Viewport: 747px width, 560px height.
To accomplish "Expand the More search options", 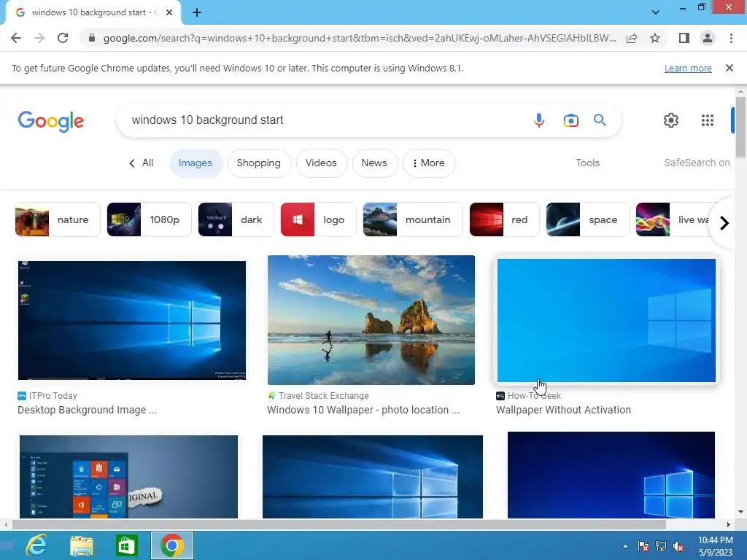I will (x=428, y=163).
